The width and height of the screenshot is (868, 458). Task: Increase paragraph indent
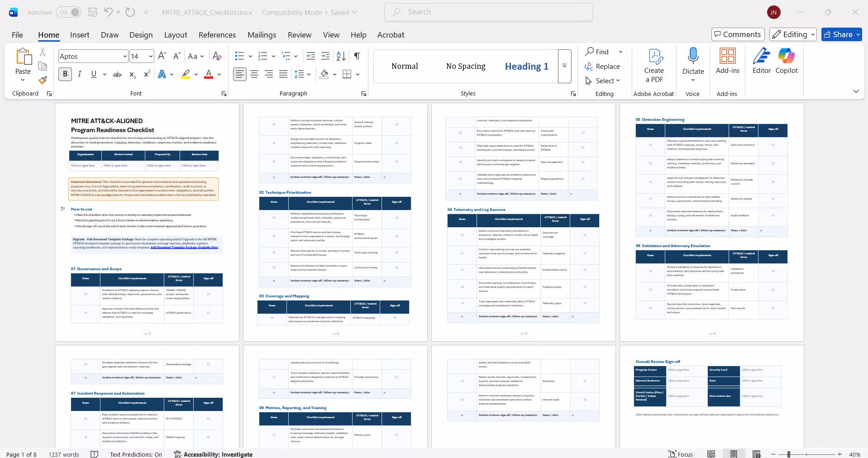click(325, 56)
